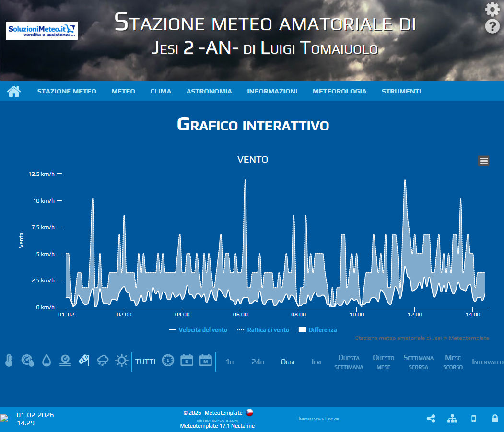504x432 pixels.
Task: Open the Astronomia menu item
Action: (209, 91)
